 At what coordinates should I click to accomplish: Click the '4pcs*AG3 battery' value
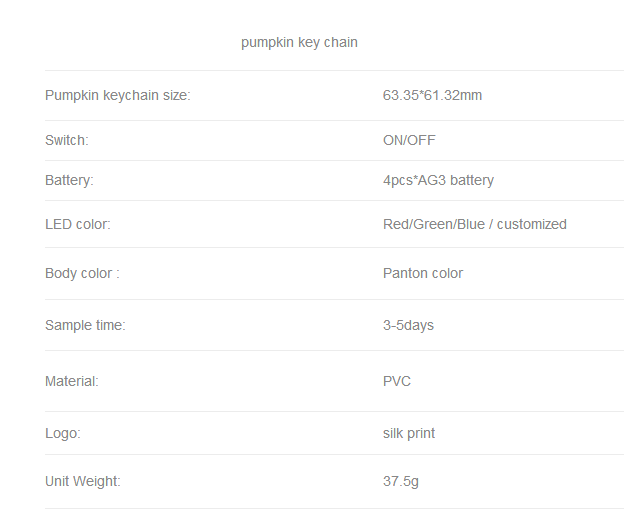438,180
